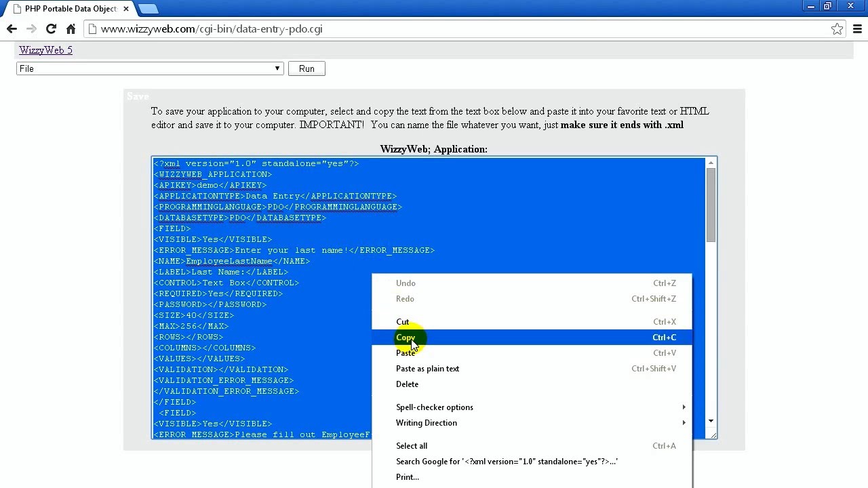This screenshot has height=488, width=868.
Task: Click the browser forward arrow
Action: click(31, 29)
